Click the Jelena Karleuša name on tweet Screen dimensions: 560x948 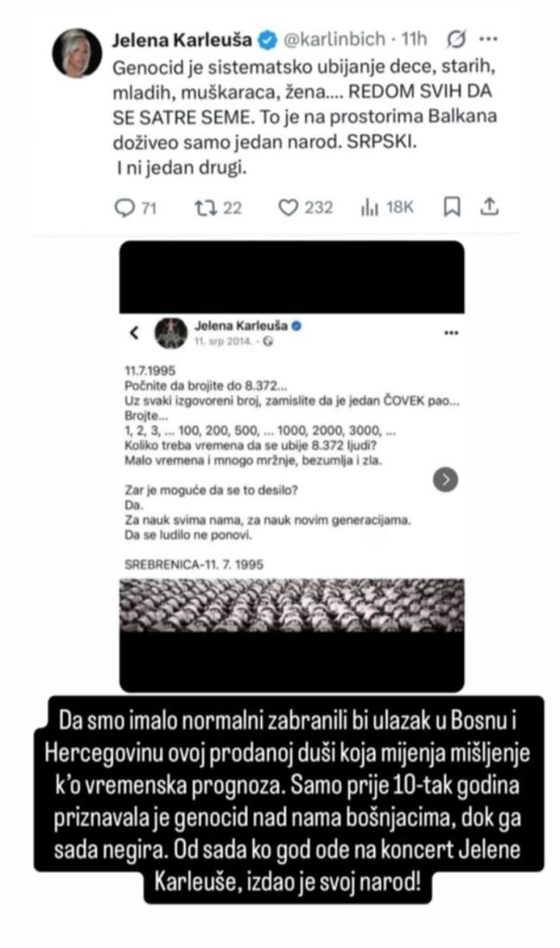[182, 39]
